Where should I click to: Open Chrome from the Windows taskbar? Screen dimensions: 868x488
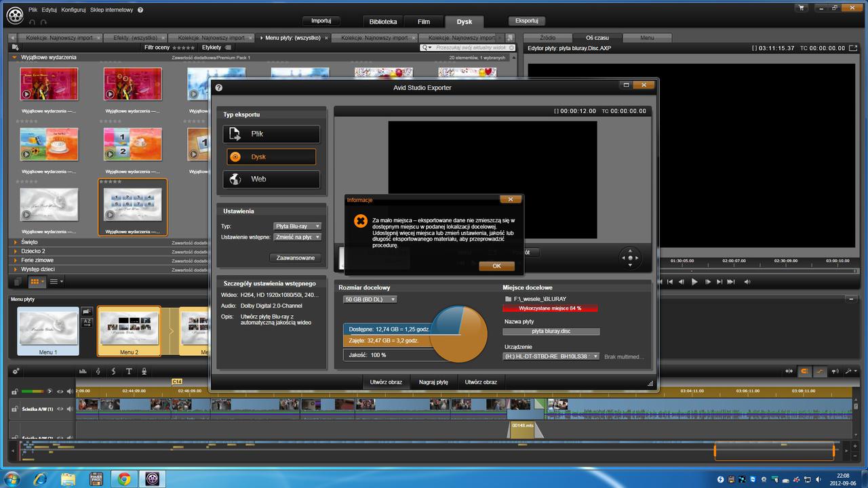tap(124, 479)
